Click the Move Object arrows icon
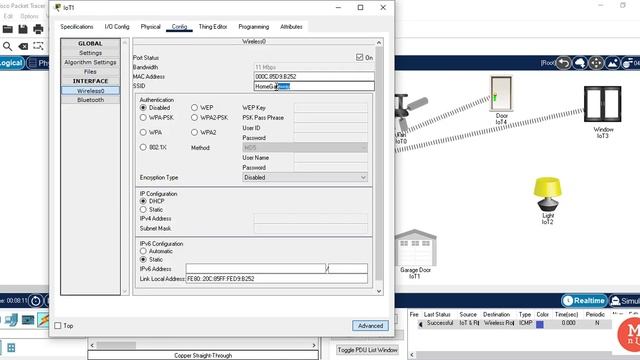 pyautogui.click(x=596, y=63)
